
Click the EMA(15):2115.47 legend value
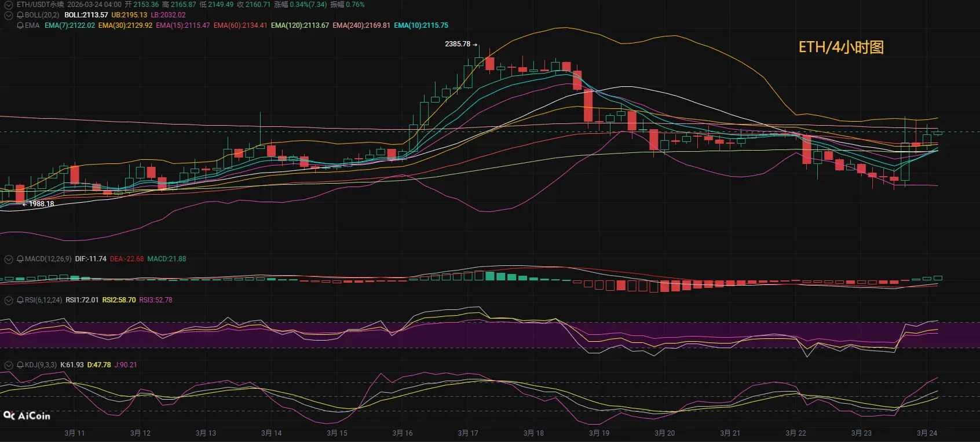click(183, 25)
